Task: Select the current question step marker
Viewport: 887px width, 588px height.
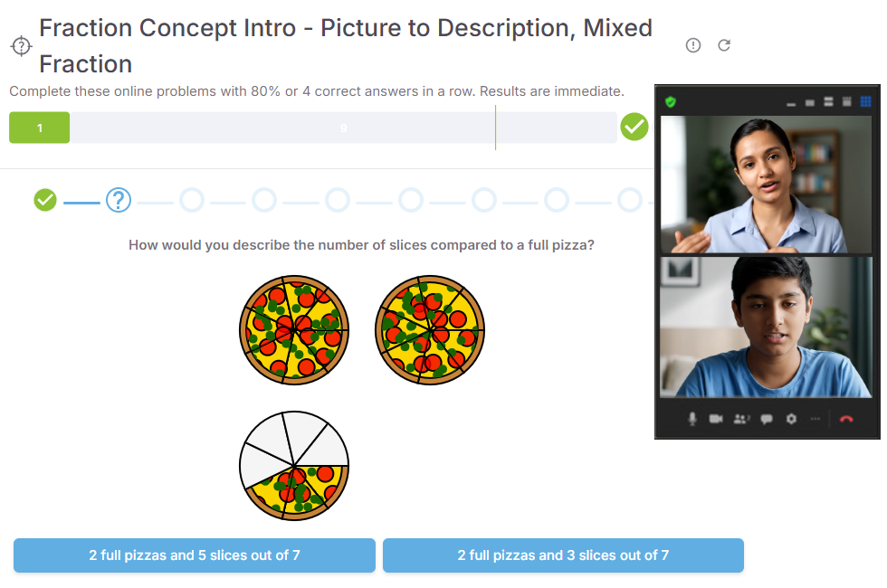Action: [119, 200]
